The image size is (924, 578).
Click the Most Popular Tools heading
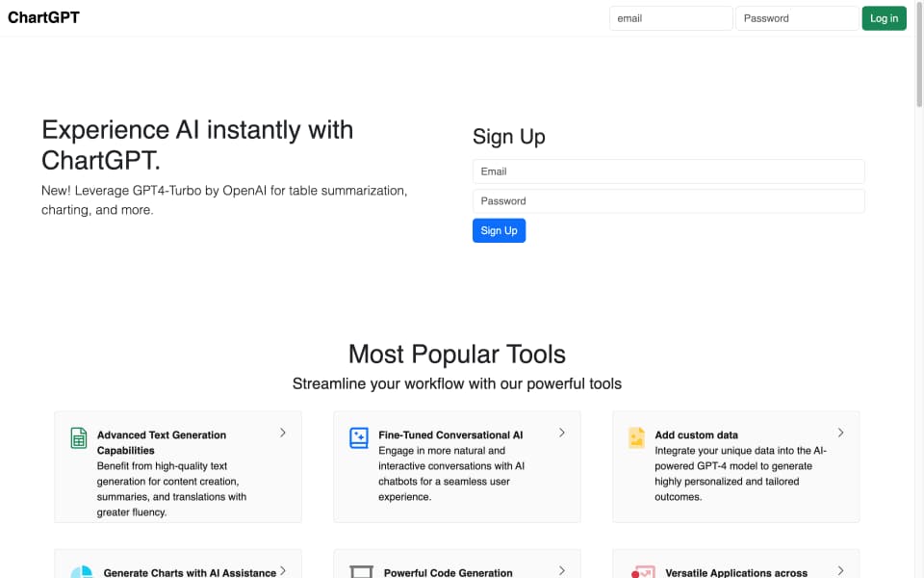point(456,354)
